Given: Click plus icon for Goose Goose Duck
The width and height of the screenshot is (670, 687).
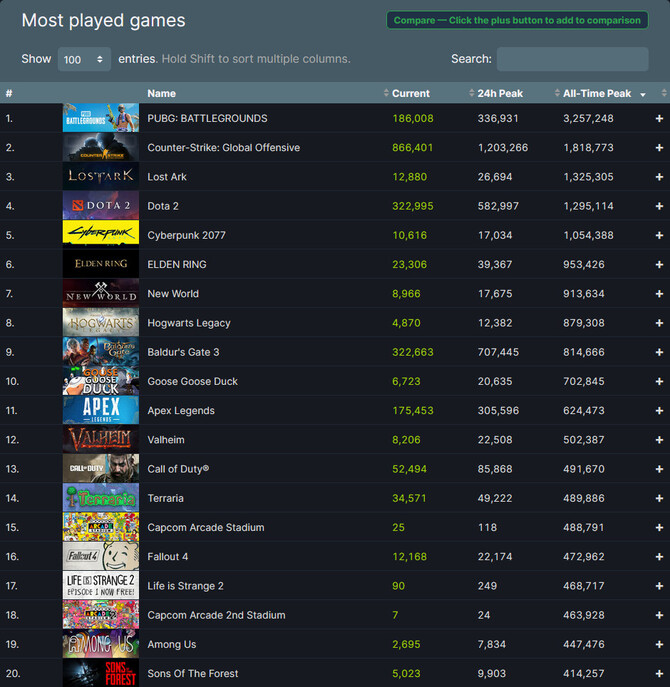Looking at the screenshot, I should pos(659,382).
